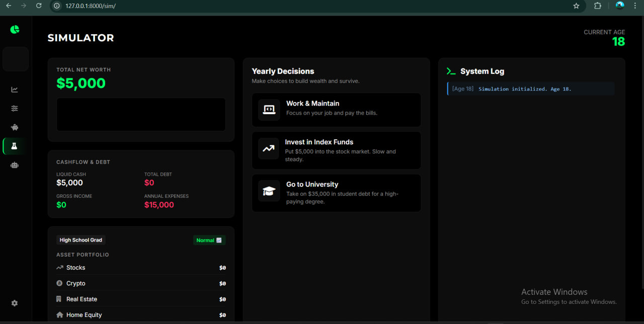644x324 pixels.
Task: Click the Simulation initialized log entry
Action: tap(531, 89)
